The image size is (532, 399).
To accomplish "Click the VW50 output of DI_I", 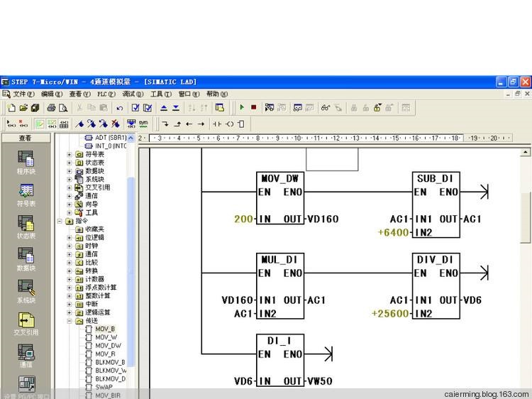I will (320, 381).
